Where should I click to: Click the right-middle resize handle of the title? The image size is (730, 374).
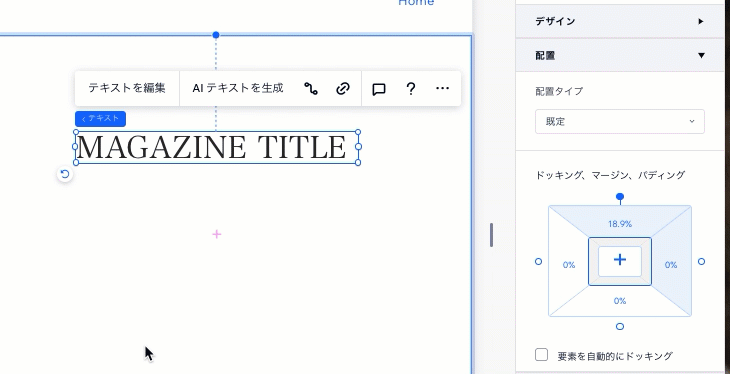[x=358, y=147]
